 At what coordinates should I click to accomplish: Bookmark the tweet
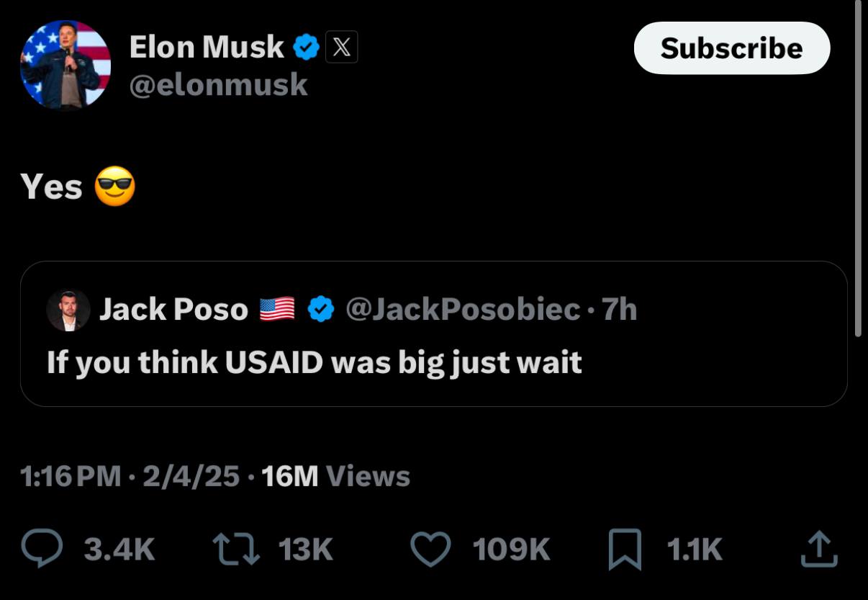click(623, 550)
